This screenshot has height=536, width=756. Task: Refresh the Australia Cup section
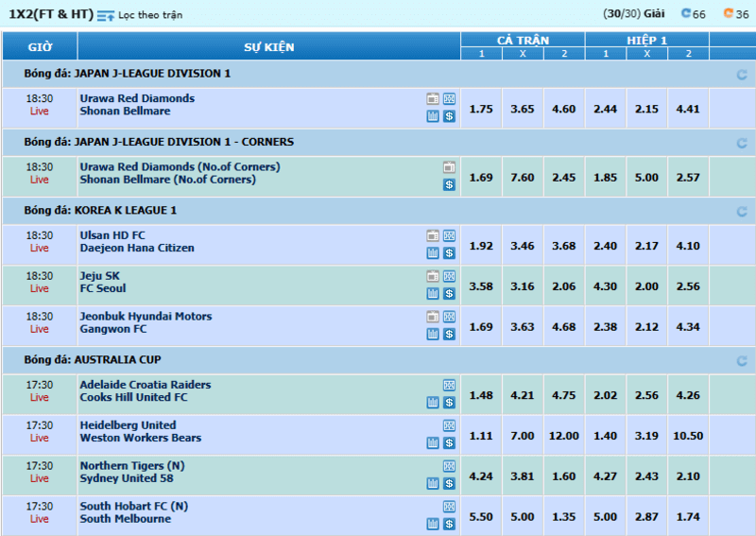click(x=742, y=361)
